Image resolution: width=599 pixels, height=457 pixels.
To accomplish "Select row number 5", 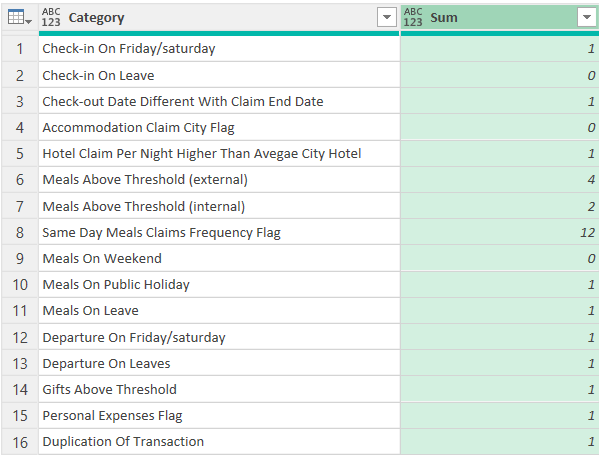I will coord(20,153).
